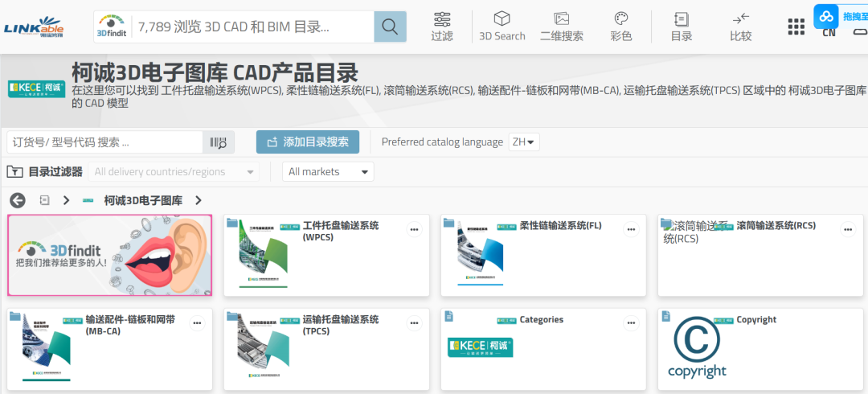Click the 添加目录搜索 button
Screen dimensions: 868x394
[308, 142]
